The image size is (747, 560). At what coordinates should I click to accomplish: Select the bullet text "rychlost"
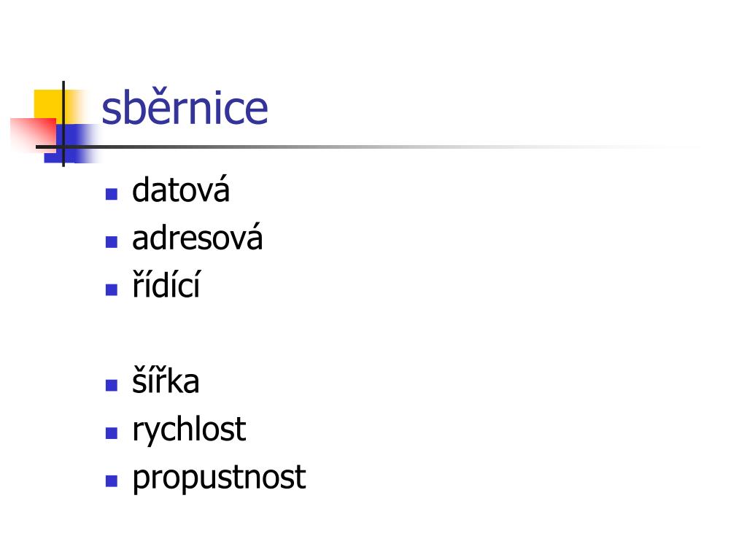[x=189, y=430]
